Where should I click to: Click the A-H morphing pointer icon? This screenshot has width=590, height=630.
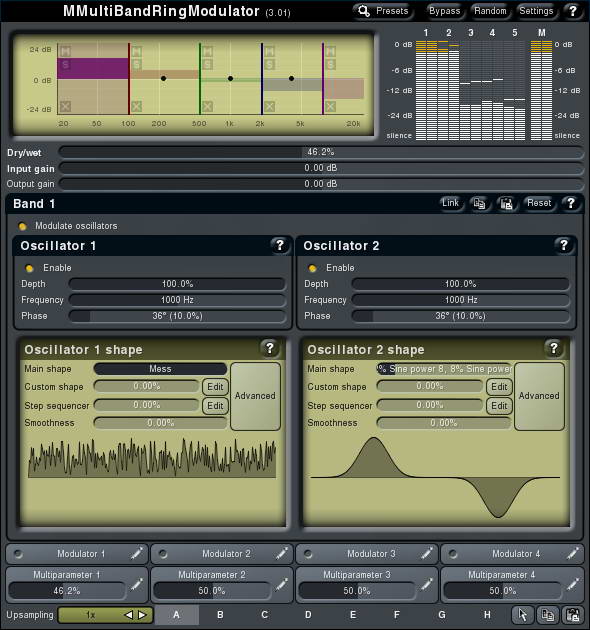522,615
